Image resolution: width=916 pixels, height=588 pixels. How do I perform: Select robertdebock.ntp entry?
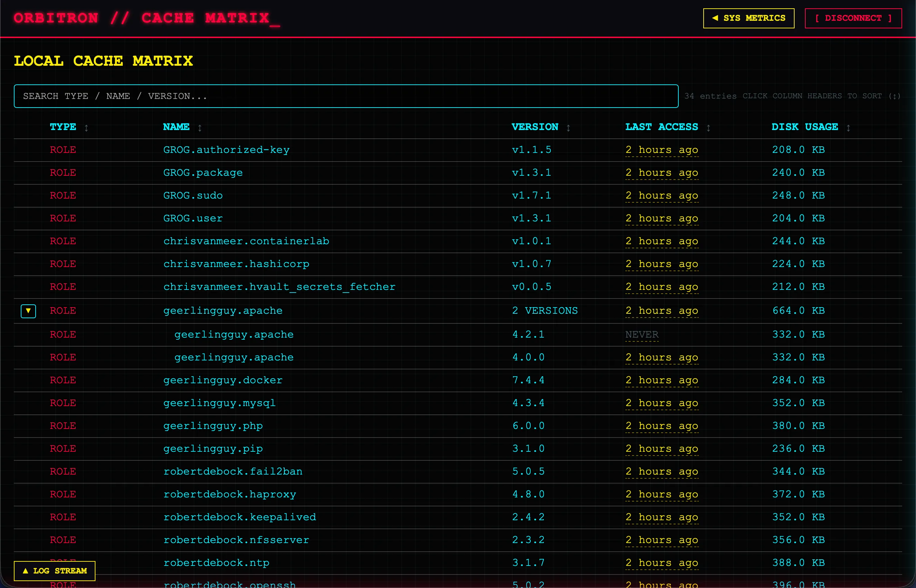216,563
